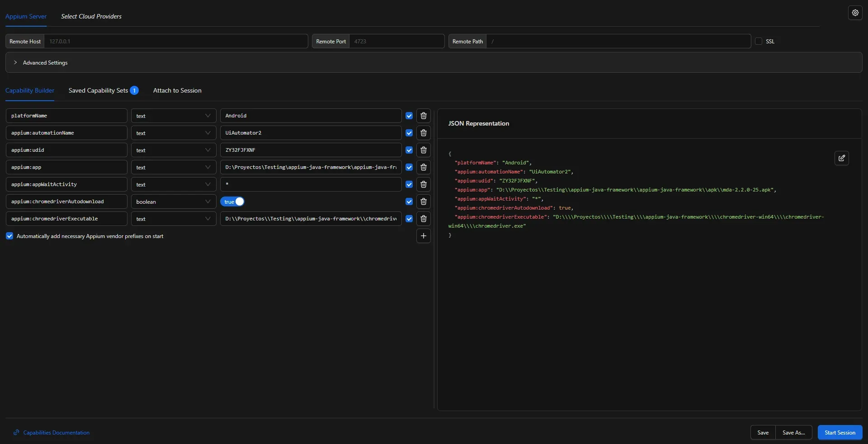Open type dropdown for platformName
The width and height of the screenshot is (868, 444).
[x=174, y=116]
